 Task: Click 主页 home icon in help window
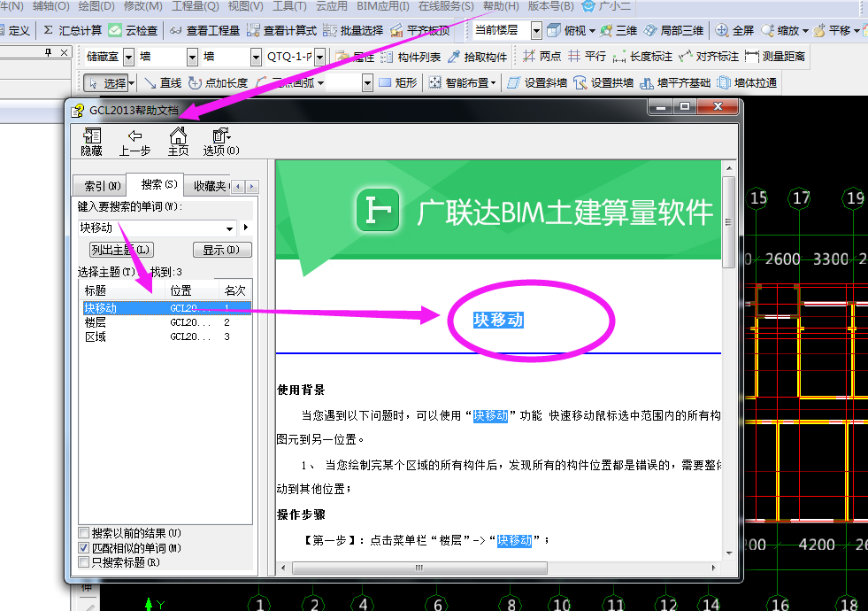pyautogui.click(x=178, y=142)
